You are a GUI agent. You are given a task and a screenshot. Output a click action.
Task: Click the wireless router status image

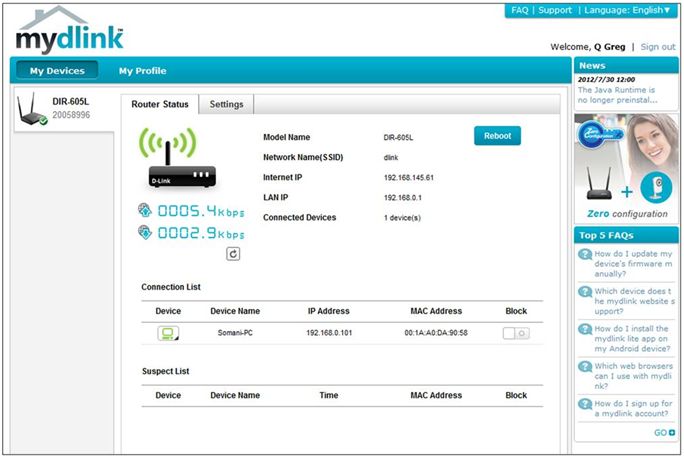178,158
